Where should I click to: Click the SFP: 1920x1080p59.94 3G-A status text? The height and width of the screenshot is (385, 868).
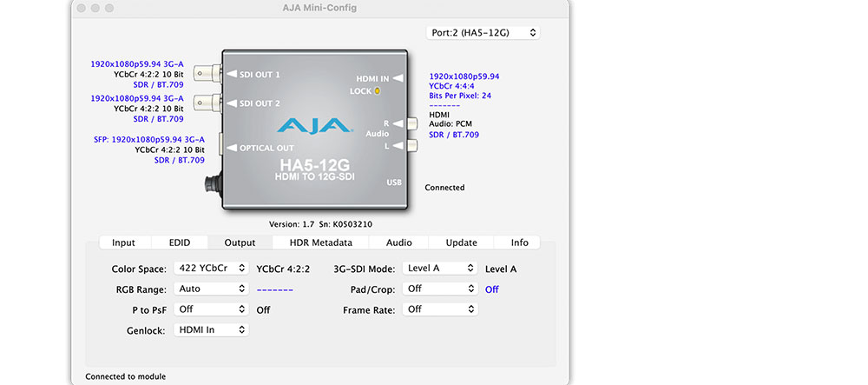pyautogui.click(x=149, y=140)
